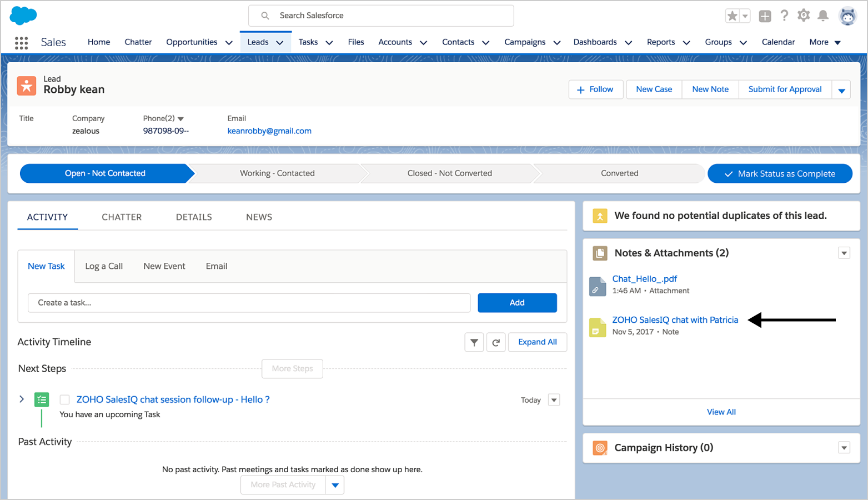868x500 pixels.
Task: Click the Create a task input field
Action: [249, 303]
